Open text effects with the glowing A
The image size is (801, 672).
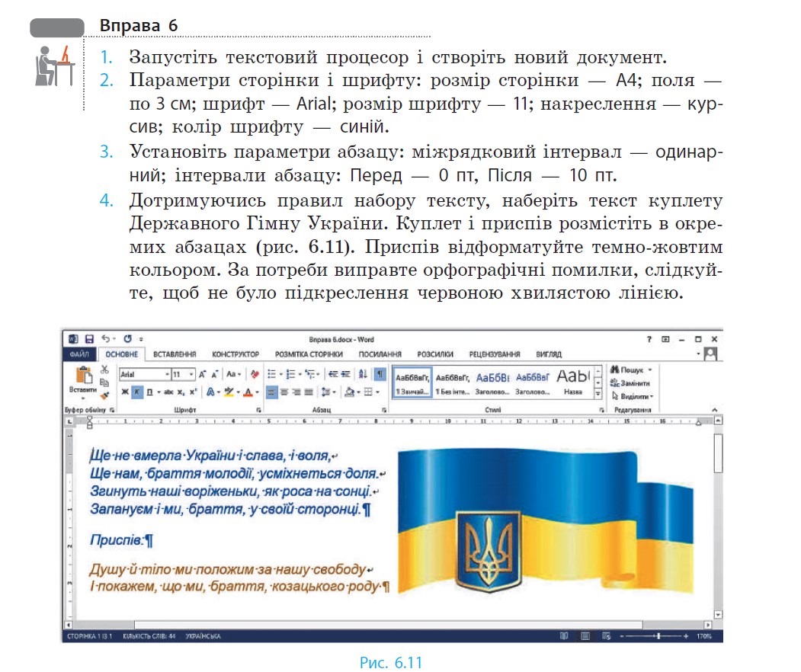pos(210,392)
